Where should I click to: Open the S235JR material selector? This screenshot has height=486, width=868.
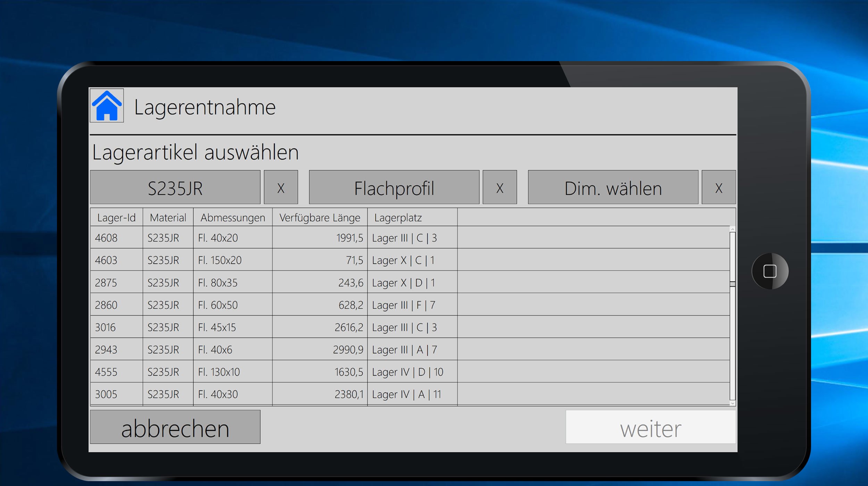175,187
